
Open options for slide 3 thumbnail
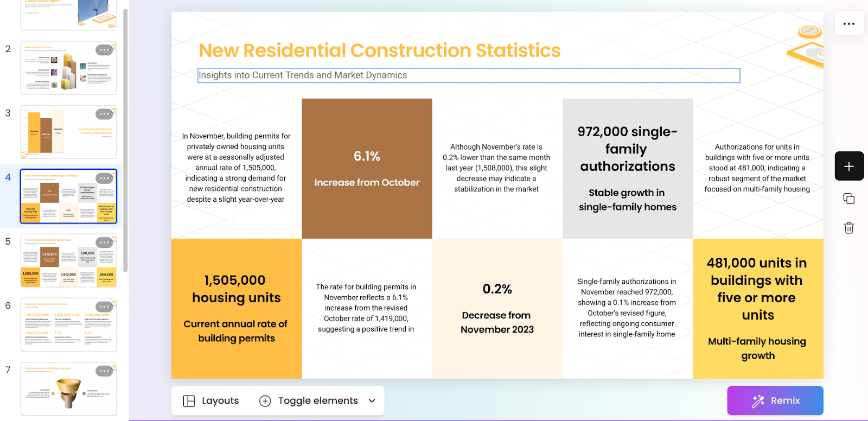[104, 114]
